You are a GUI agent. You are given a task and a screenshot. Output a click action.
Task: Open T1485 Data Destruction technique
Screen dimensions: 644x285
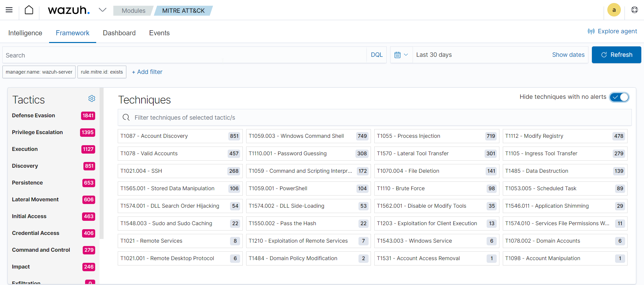[x=565, y=171]
